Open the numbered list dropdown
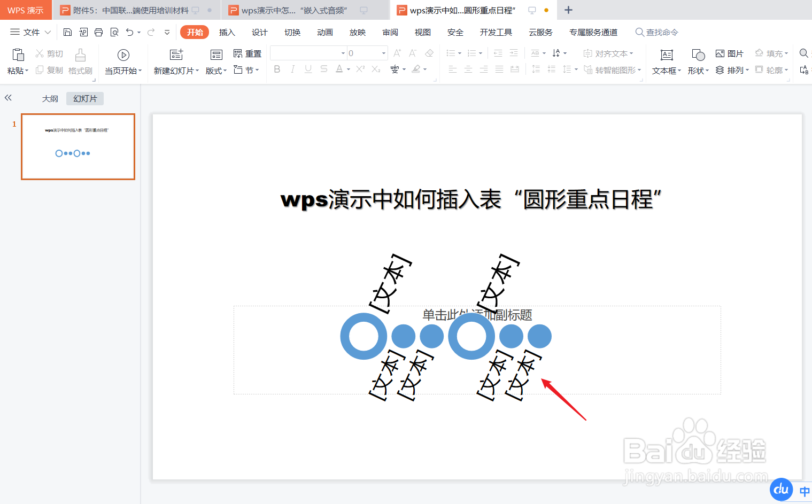 (481, 53)
